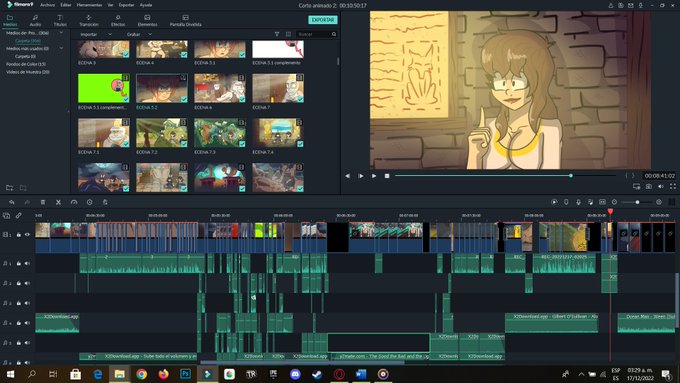Click the EXPORTAR button
This screenshot has width=680, height=383.
coord(323,20)
